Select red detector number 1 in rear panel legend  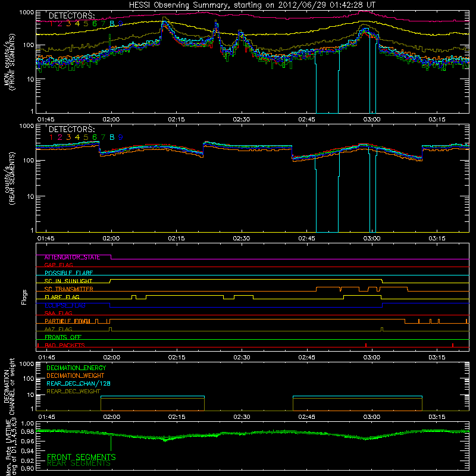coord(51,137)
